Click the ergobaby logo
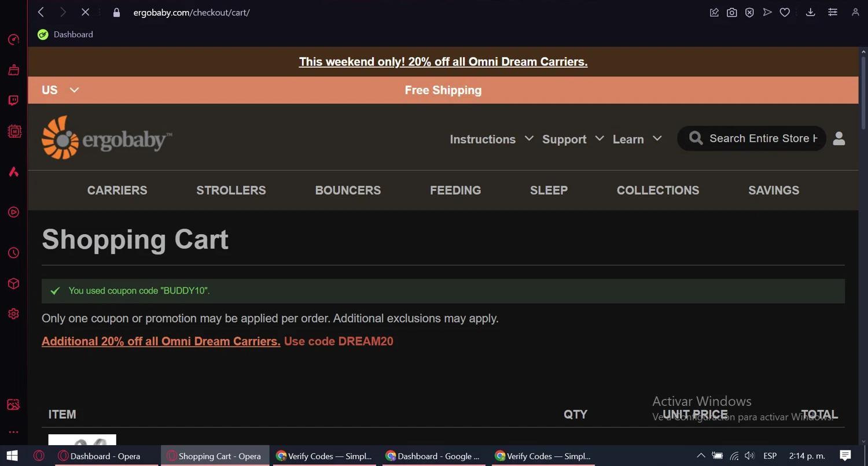The image size is (868, 466). 107,138
